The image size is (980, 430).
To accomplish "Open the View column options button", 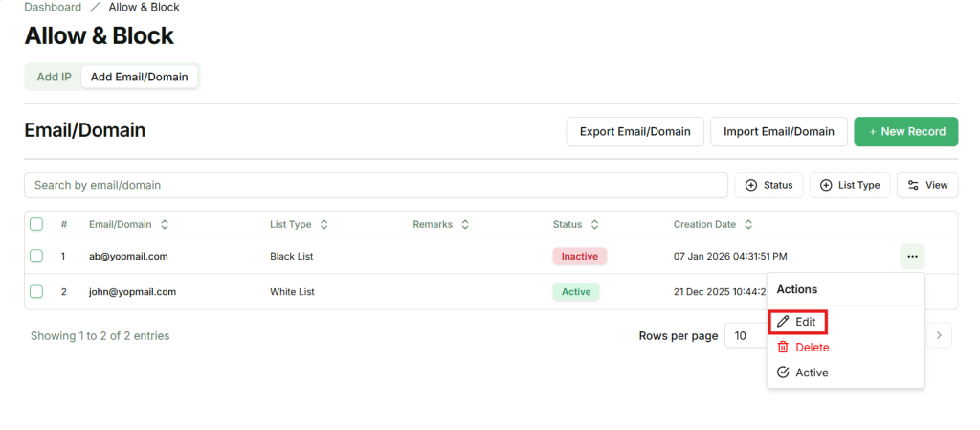I will pyautogui.click(x=926, y=185).
